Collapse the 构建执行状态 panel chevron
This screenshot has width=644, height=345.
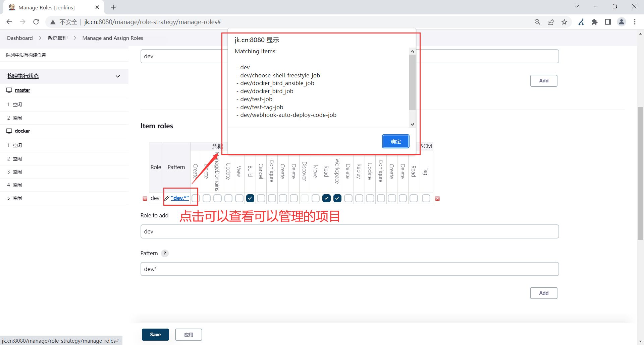118,76
